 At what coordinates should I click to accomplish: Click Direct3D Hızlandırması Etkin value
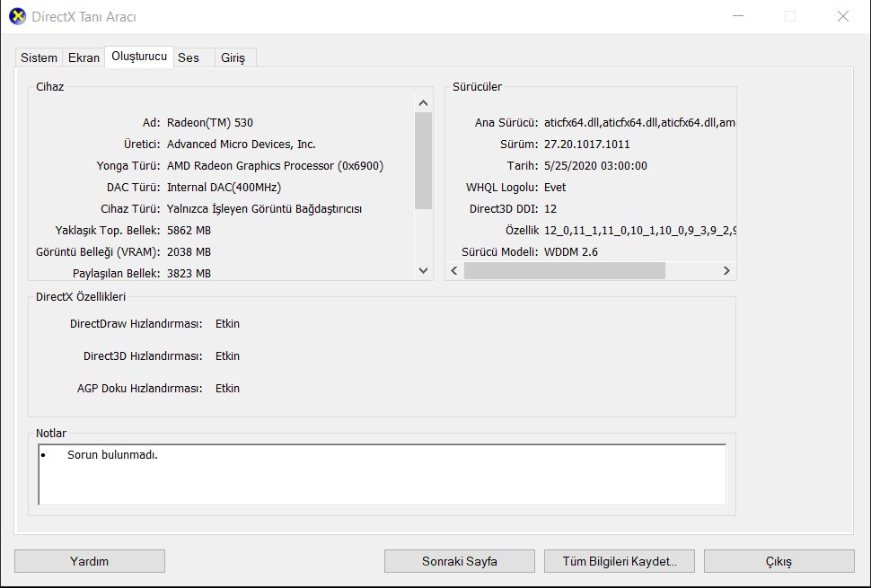228,355
